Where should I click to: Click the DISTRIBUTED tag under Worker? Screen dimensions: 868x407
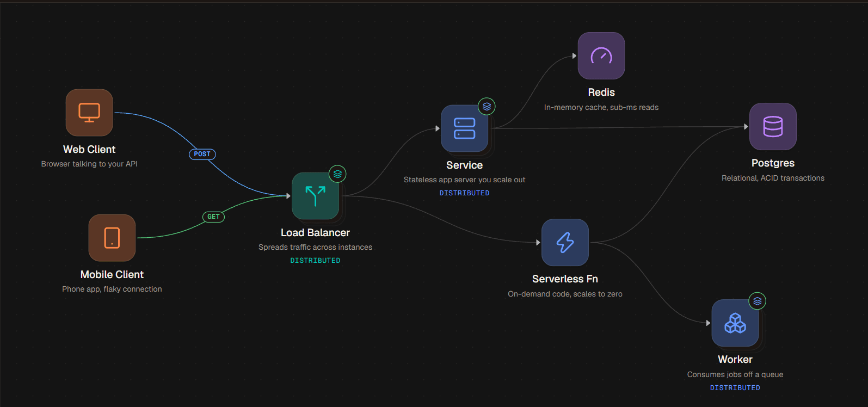(x=735, y=388)
